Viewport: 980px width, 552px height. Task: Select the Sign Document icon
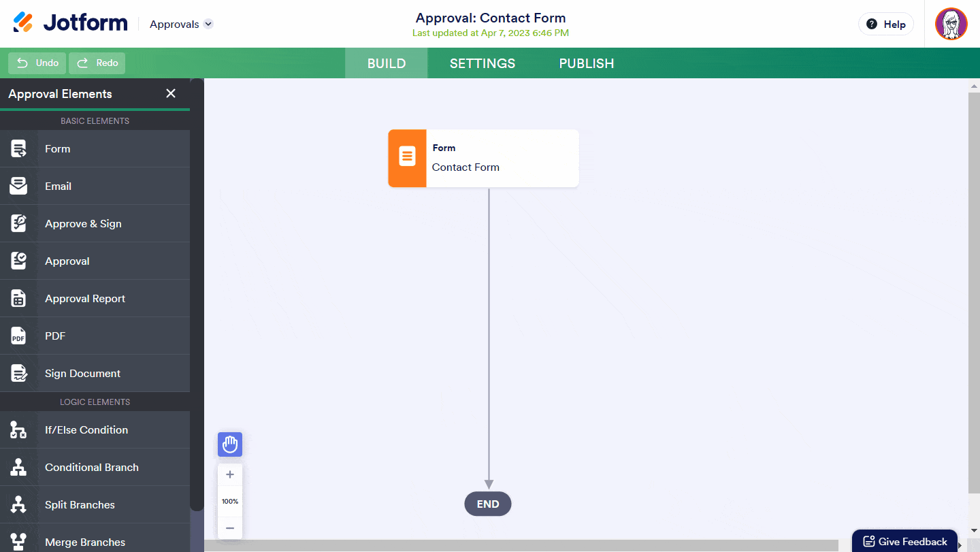18,374
